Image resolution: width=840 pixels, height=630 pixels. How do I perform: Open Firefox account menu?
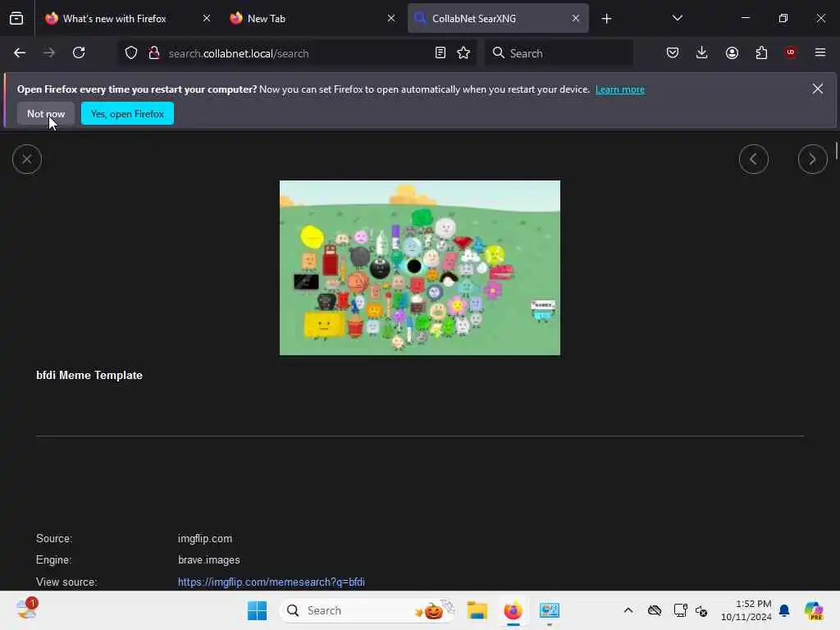pos(732,53)
